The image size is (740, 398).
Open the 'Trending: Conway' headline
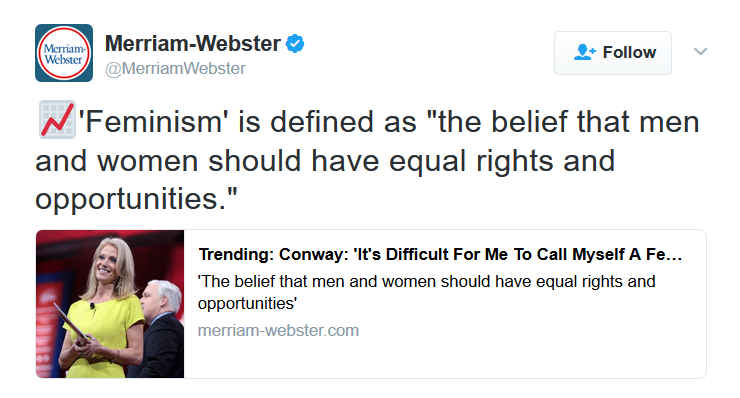point(440,254)
